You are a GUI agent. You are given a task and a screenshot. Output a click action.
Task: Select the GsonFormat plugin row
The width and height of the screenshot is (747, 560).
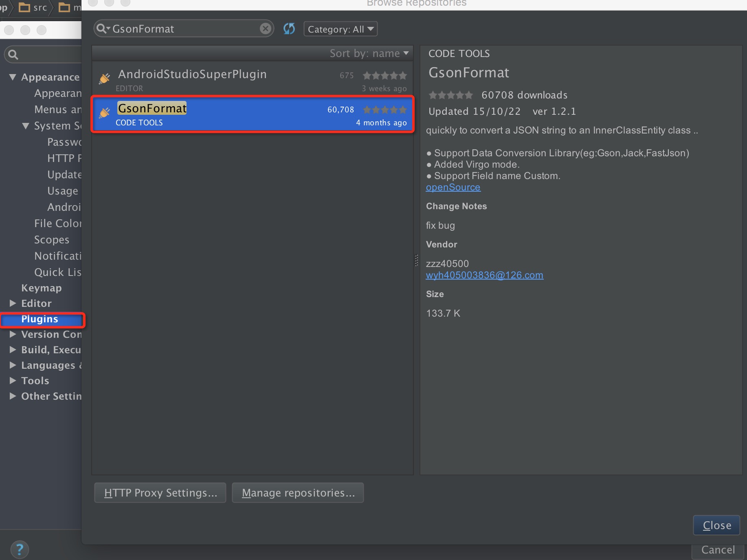[x=253, y=114]
